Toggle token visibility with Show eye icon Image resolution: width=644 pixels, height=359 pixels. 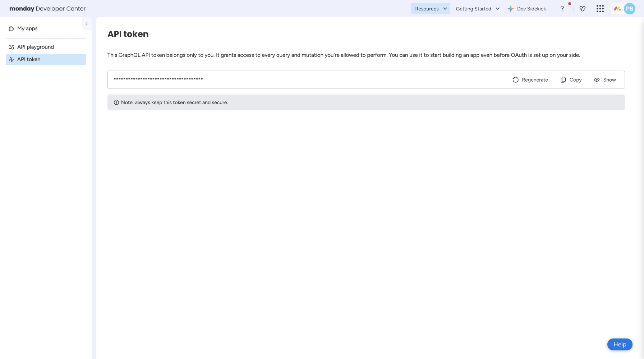597,80
